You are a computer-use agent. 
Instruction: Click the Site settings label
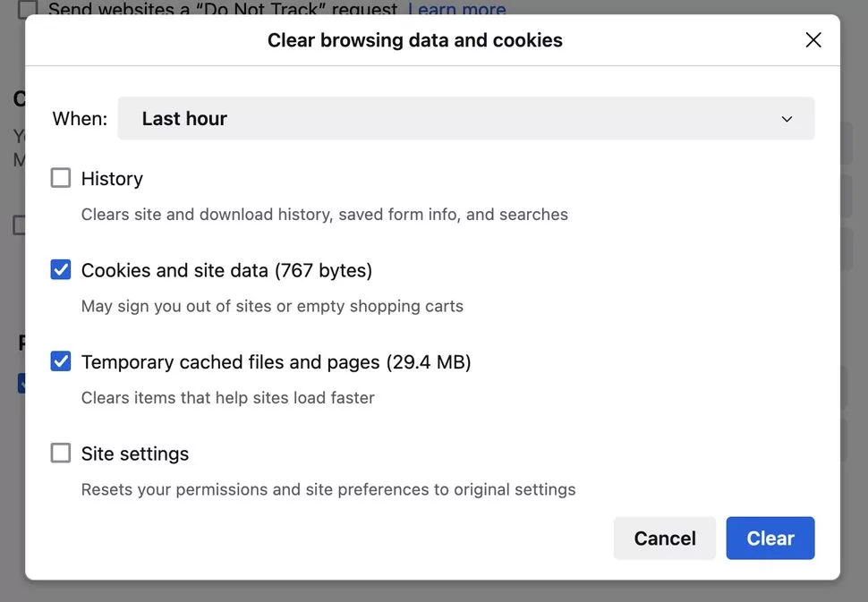[x=135, y=454]
